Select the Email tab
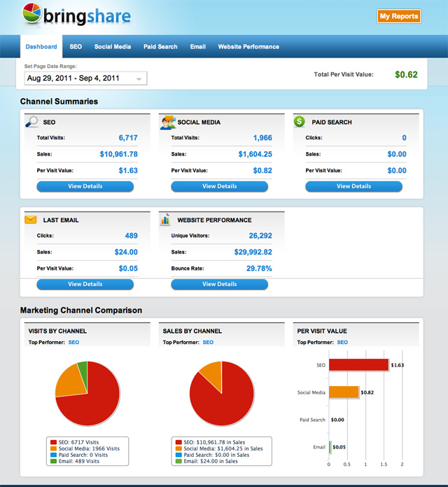Viewport: 448px width, 487px height. (198, 46)
